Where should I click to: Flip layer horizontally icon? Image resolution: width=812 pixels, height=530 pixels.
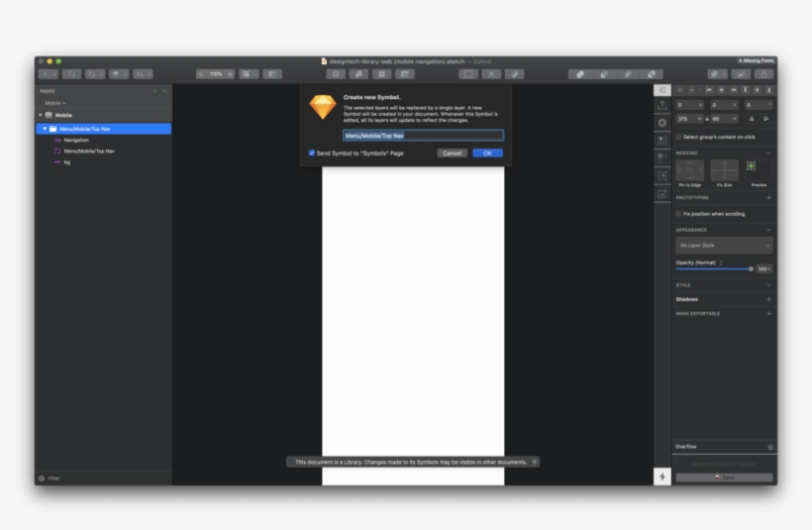(x=752, y=119)
